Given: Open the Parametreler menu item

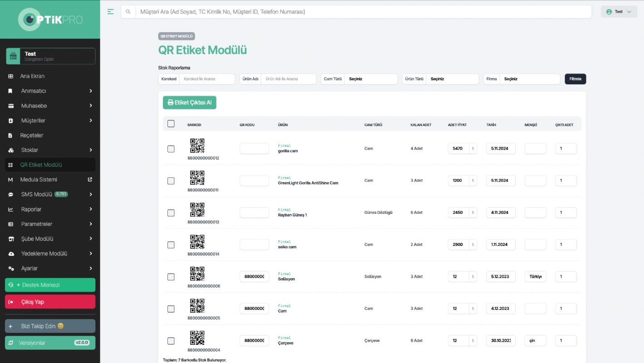Looking at the screenshot, I should [50, 224].
